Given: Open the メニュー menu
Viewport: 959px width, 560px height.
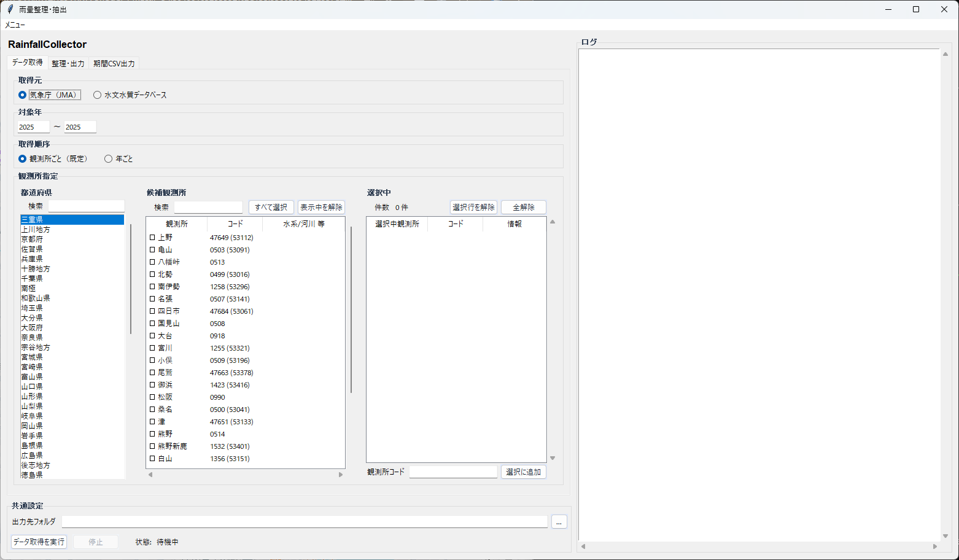Looking at the screenshot, I should pos(15,25).
